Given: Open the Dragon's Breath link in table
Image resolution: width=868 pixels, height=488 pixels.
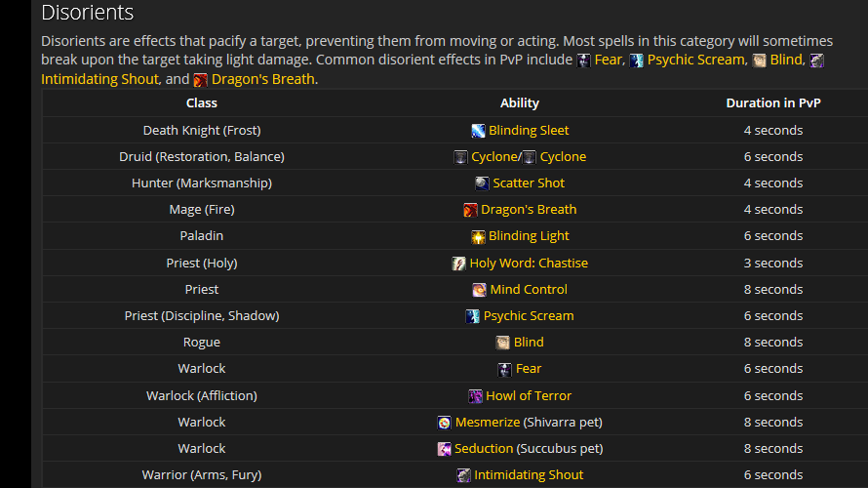Looking at the screenshot, I should pyautogui.click(x=529, y=210).
